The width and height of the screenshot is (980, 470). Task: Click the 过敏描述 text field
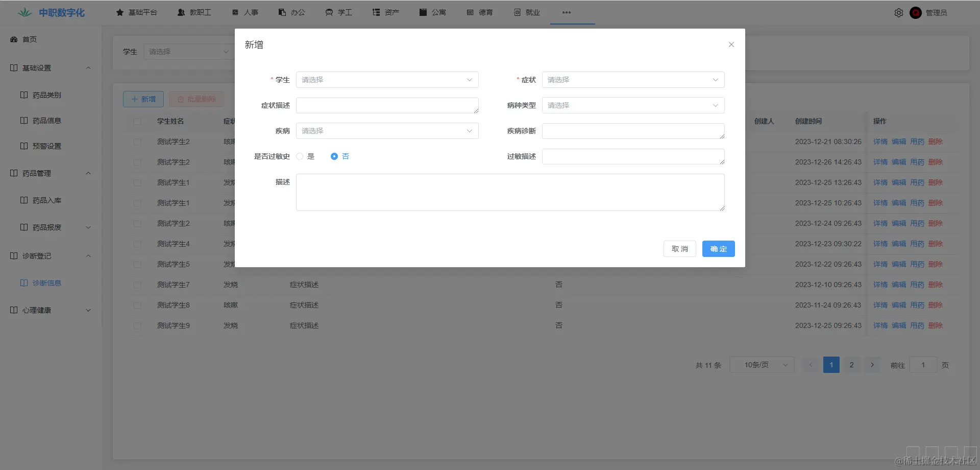(x=633, y=156)
